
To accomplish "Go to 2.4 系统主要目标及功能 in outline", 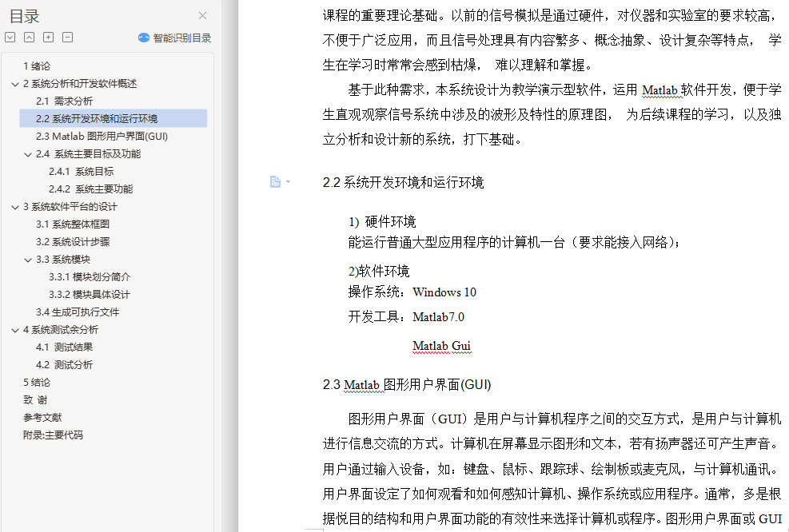I will [x=88, y=154].
